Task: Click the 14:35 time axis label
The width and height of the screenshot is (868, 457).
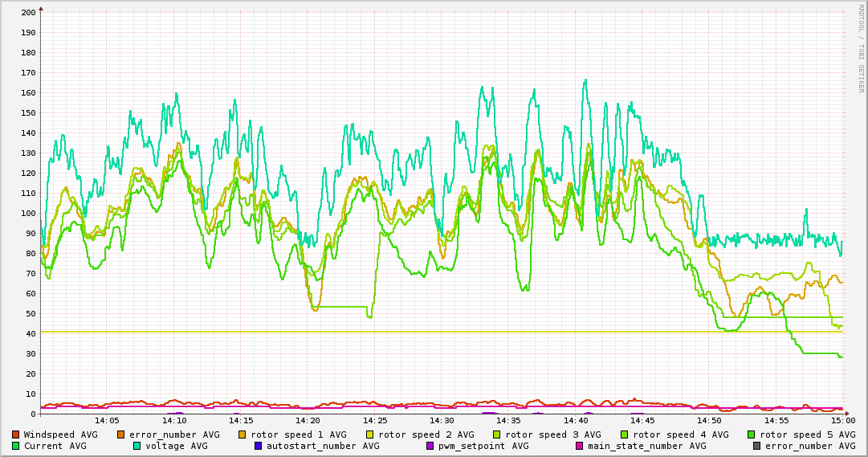Action: (509, 422)
